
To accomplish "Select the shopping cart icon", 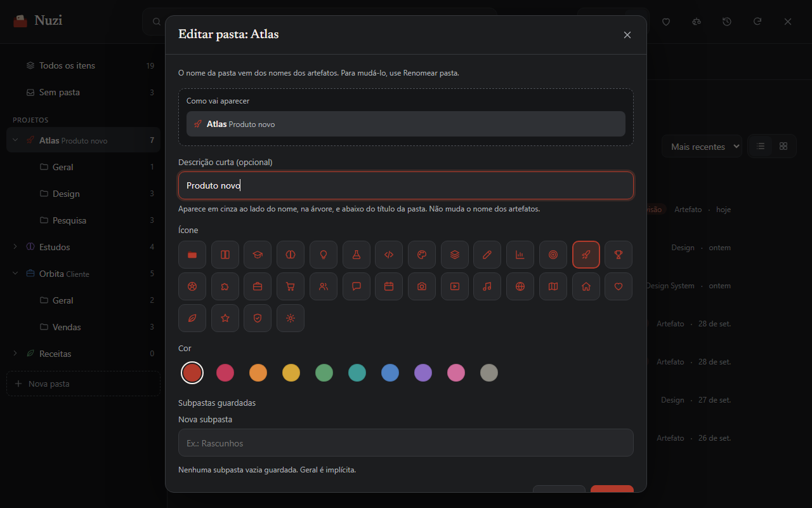I will 291,286.
